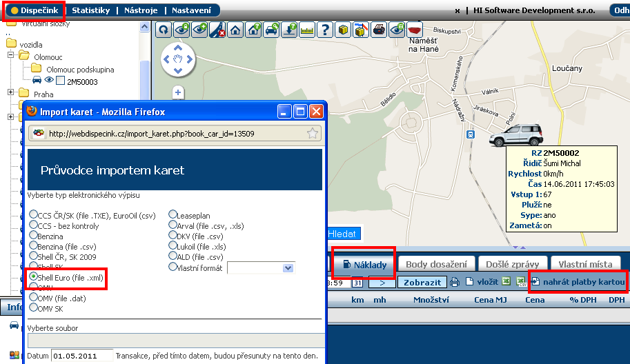Image resolution: width=630 pixels, height=364 pixels.
Task: Click the Hledat button
Action: [x=344, y=234]
